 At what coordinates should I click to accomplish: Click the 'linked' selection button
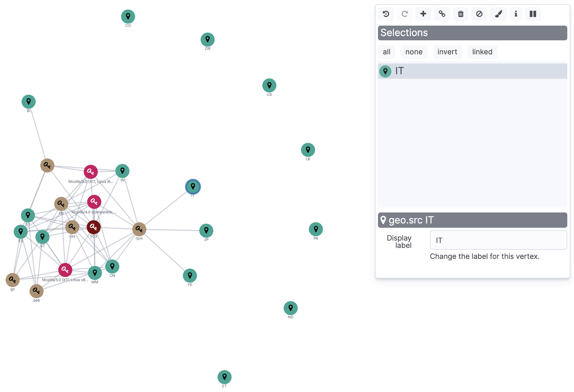(x=482, y=52)
